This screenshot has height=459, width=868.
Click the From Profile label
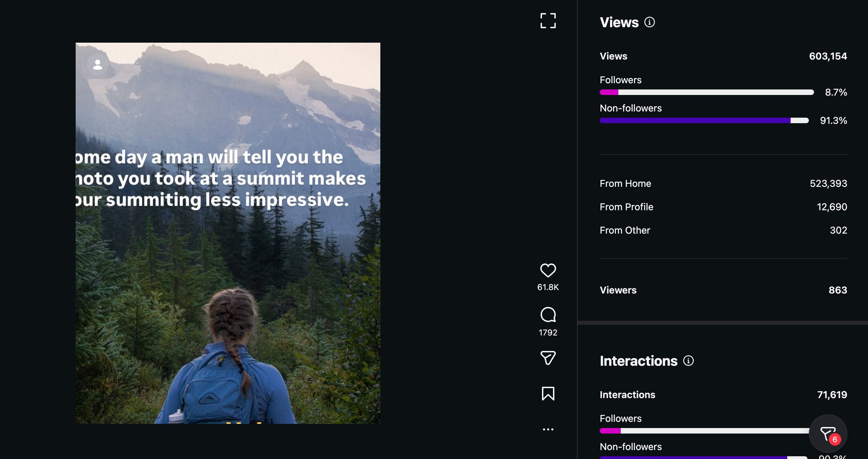point(626,207)
